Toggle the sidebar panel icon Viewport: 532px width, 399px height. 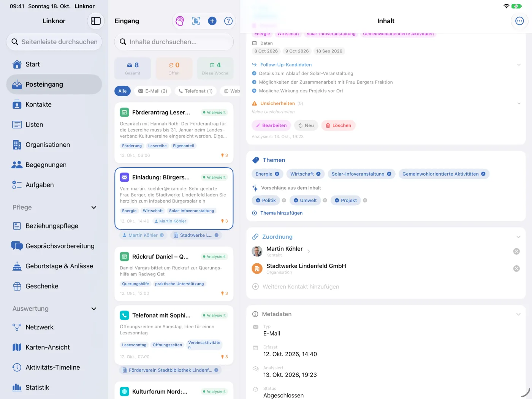click(x=96, y=21)
